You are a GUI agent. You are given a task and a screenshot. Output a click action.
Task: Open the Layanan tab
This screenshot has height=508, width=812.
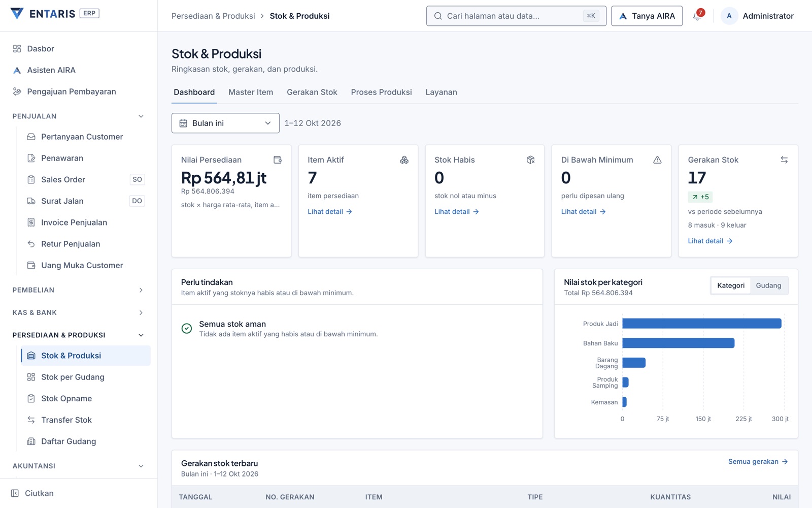point(442,92)
